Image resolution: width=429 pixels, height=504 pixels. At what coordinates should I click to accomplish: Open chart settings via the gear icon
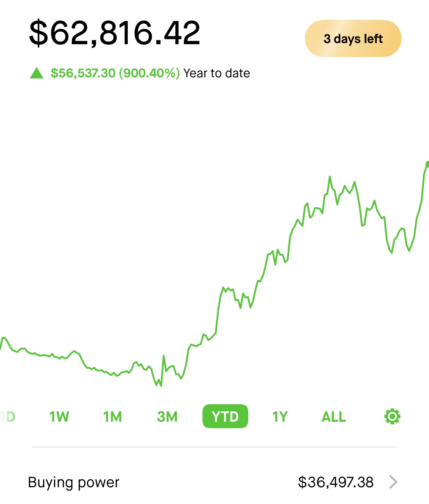[x=392, y=416]
